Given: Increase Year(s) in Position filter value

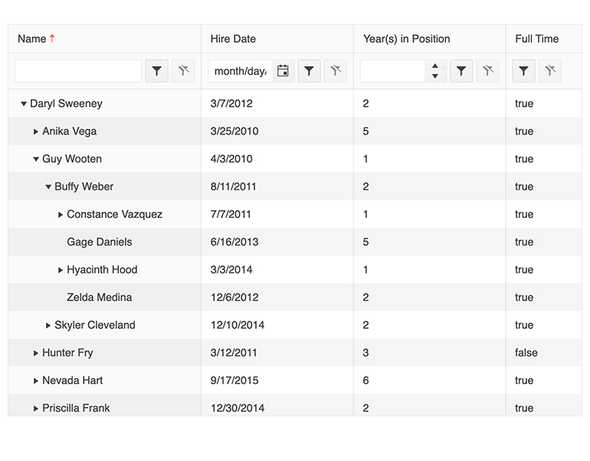Looking at the screenshot, I should (x=435, y=66).
